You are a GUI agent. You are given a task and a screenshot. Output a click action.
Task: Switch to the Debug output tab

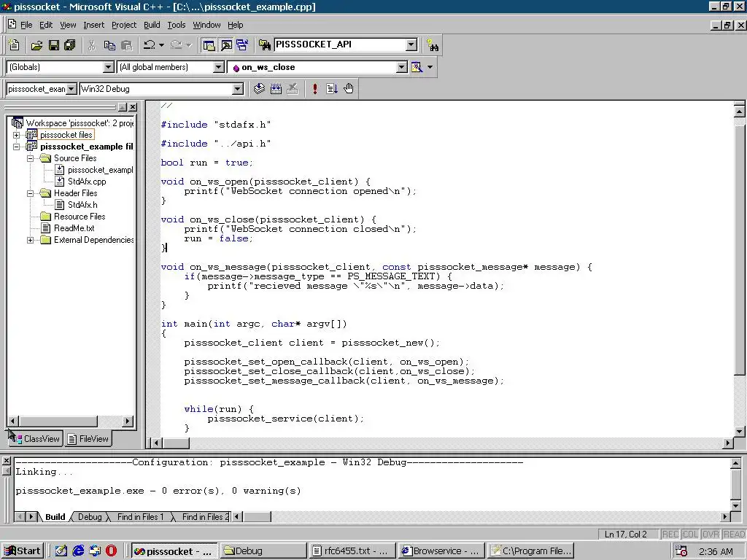pos(90,517)
